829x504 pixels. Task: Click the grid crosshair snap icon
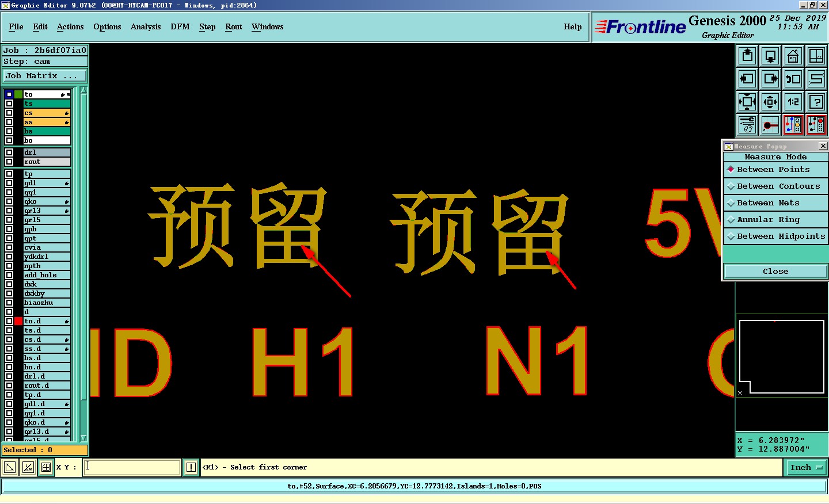pos(46,467)
